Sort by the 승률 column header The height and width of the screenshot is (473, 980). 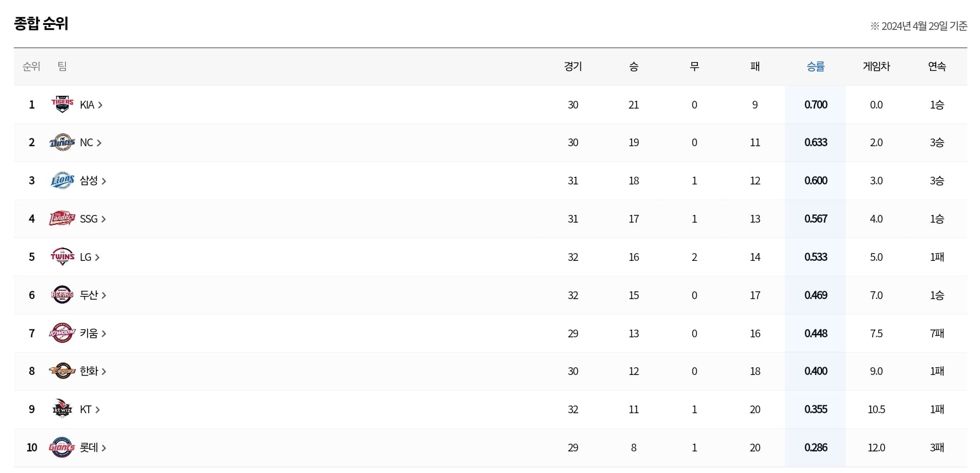[815, 66]
